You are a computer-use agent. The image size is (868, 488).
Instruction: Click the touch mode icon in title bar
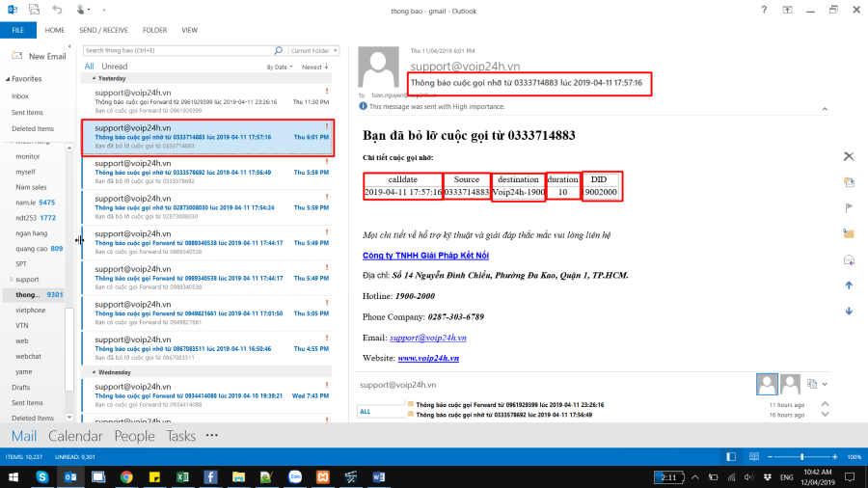81,10
